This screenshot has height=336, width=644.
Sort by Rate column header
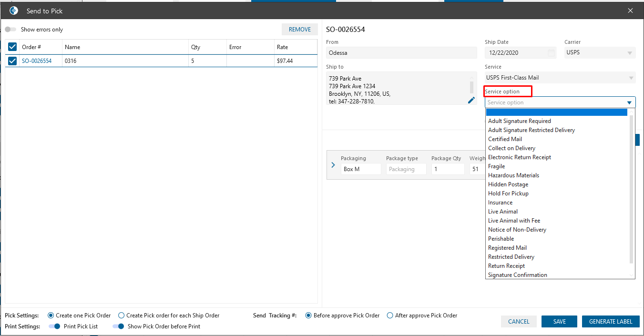click(296, 47)
